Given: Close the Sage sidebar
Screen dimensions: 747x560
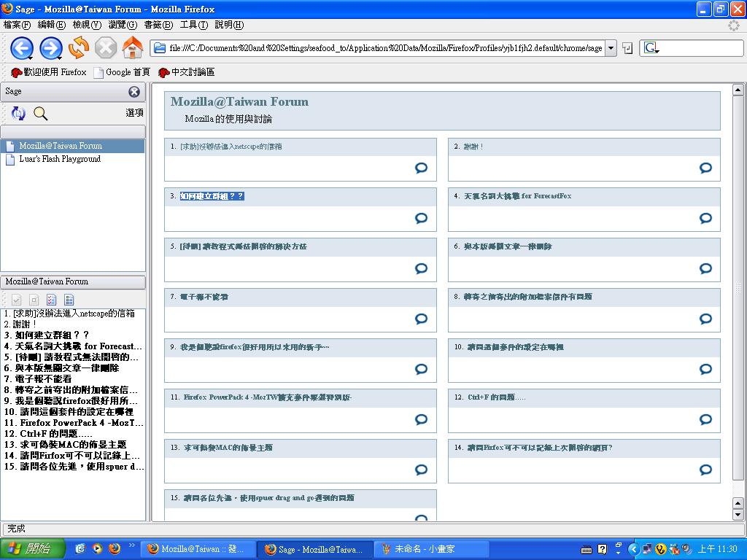Looking at the screenshot, I should click(x=134, y=92).
